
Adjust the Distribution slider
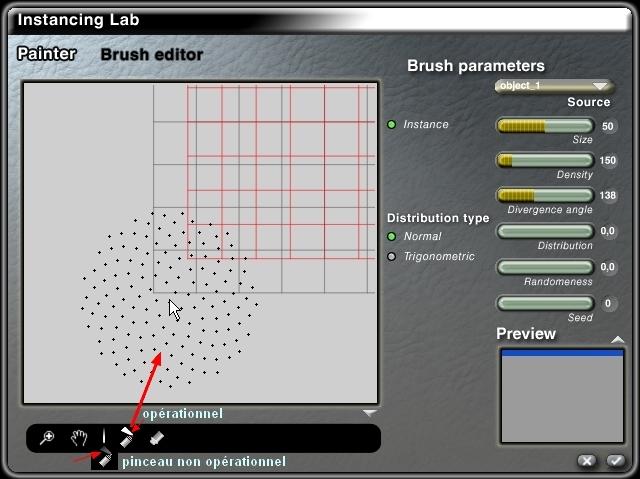pos(545,231)
